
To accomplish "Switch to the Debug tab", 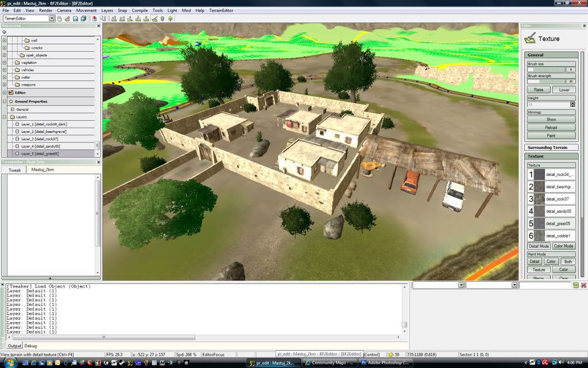I will click(30, 346).
